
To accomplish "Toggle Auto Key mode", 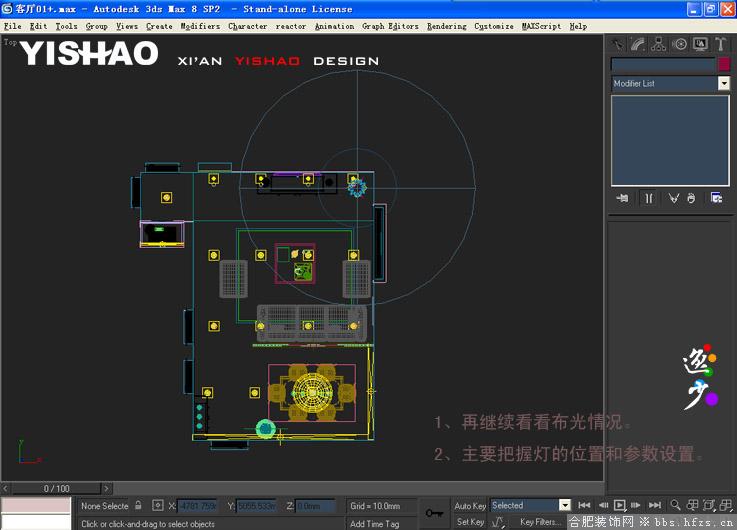I will pyautogui.click(x=470, y=506).
